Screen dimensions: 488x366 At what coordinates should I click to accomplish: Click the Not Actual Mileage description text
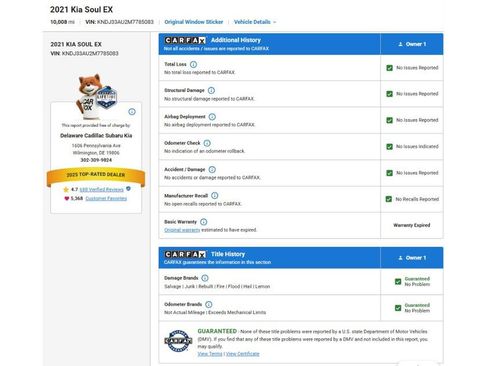click(215, 313)
